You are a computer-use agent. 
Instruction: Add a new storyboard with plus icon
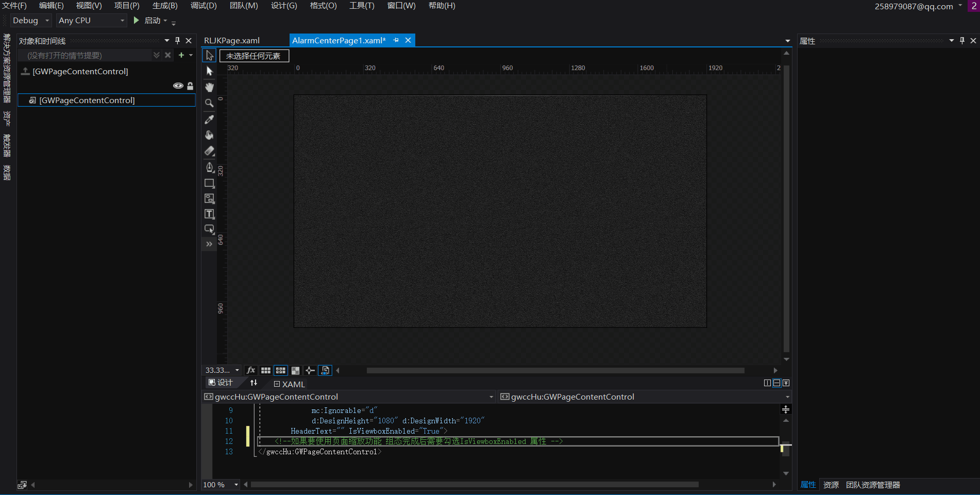(181, 55)
